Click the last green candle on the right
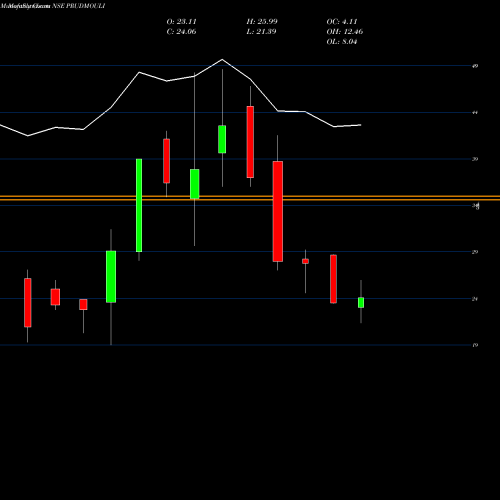The image size is (500, 500). coord(361,302)
